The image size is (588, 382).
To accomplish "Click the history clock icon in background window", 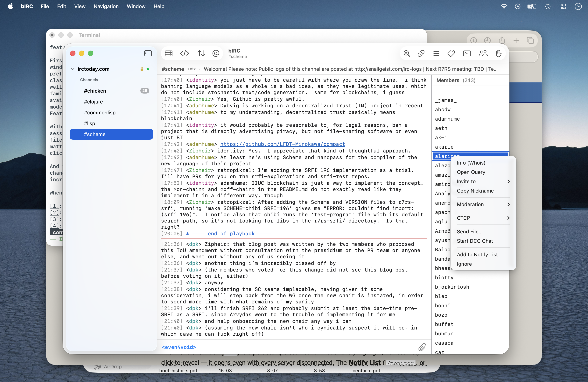I will pyautogui.click(x=487, y=40).
